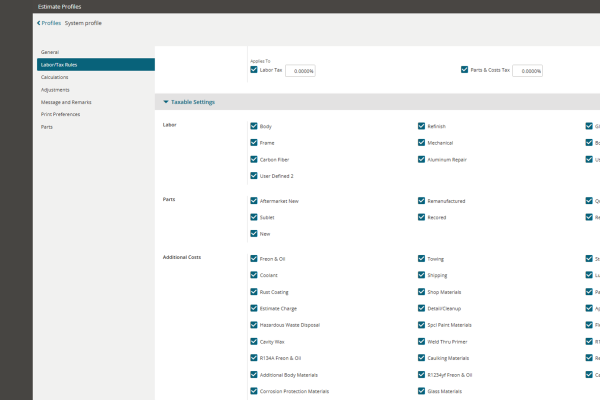Open the Calculations tab

(x=54, y=77)
